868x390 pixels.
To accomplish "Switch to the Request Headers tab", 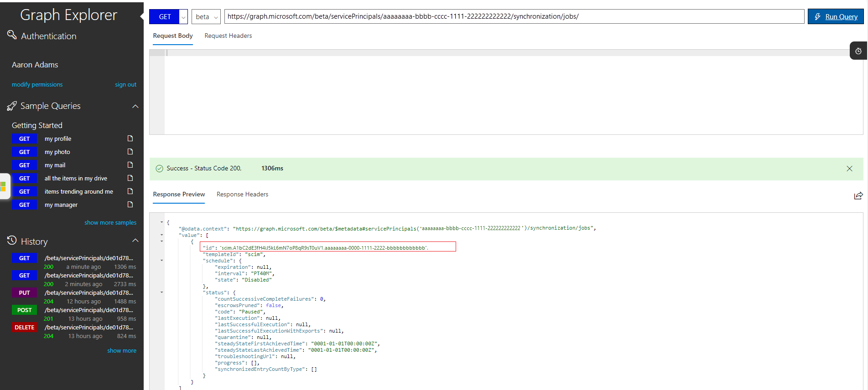I will [x=228, y=36].
